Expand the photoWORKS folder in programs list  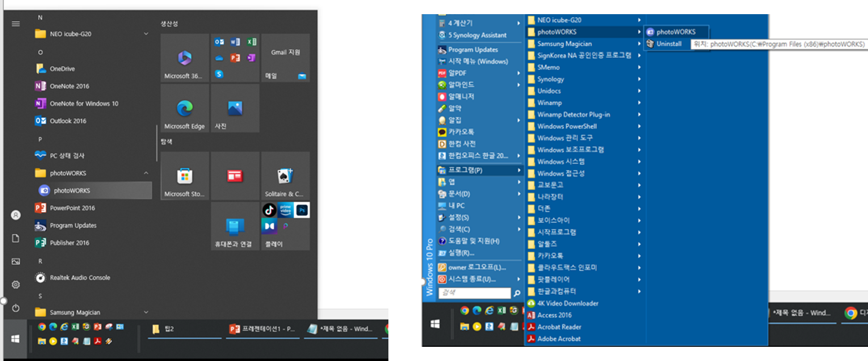tap(584, 32)
